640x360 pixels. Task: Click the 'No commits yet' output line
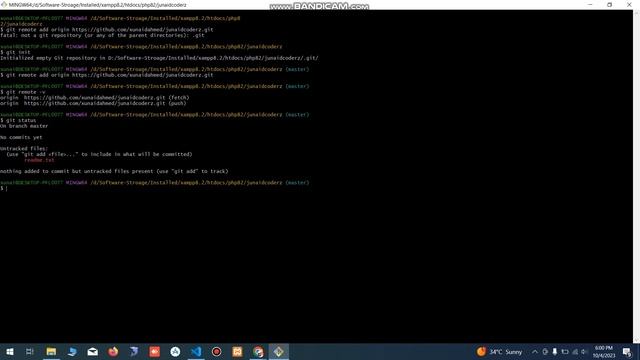click(x=21, y=138)
